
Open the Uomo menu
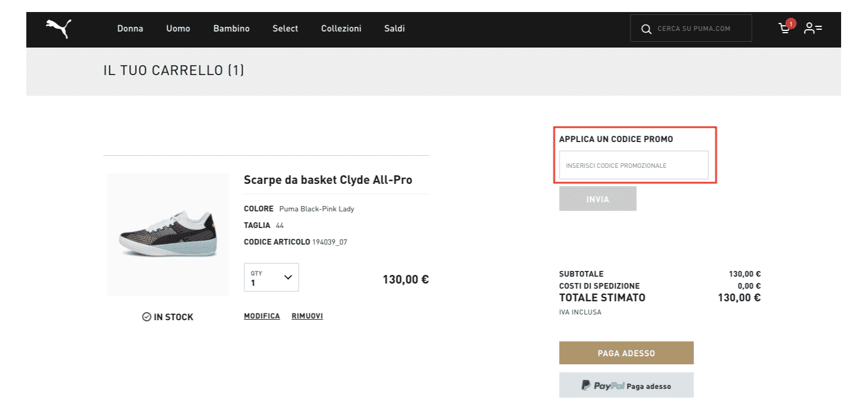pos(178,28)
